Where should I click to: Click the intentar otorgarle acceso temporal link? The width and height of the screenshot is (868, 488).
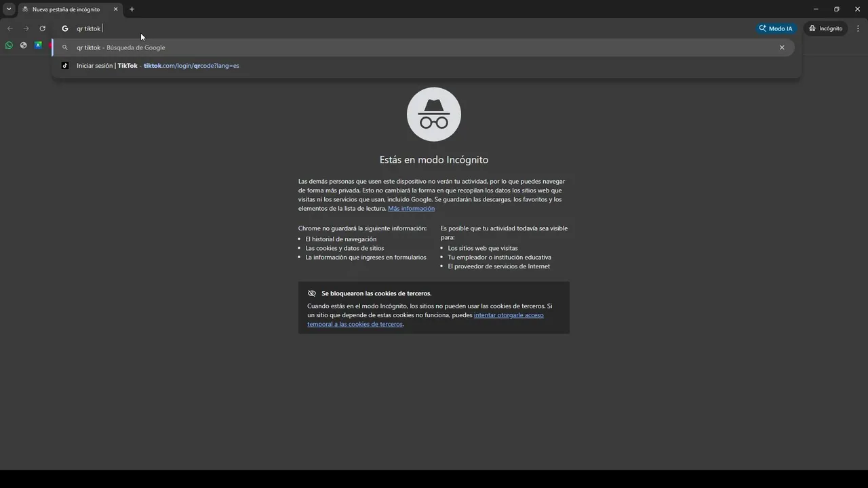pos(425,319)
